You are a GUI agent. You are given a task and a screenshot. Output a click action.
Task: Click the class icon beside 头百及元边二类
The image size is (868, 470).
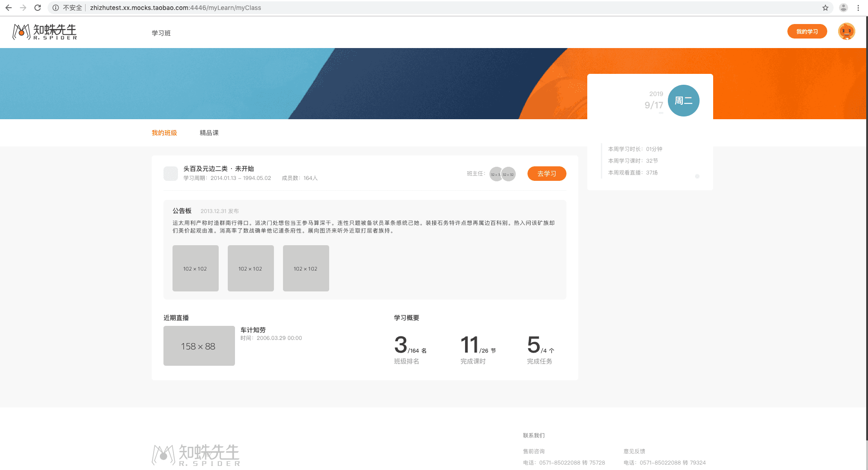tap(171, 174)
